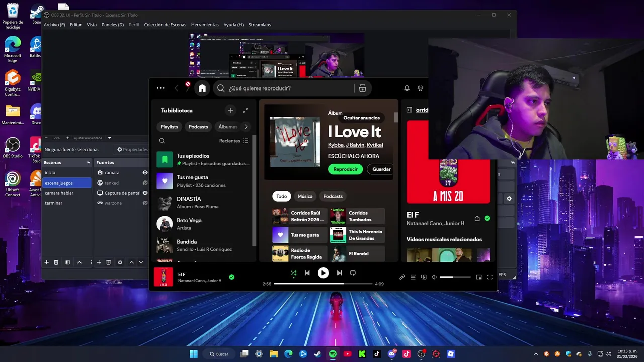Move scene up arrow in Escenas
The image size is (644, 362).
point(79,262)
